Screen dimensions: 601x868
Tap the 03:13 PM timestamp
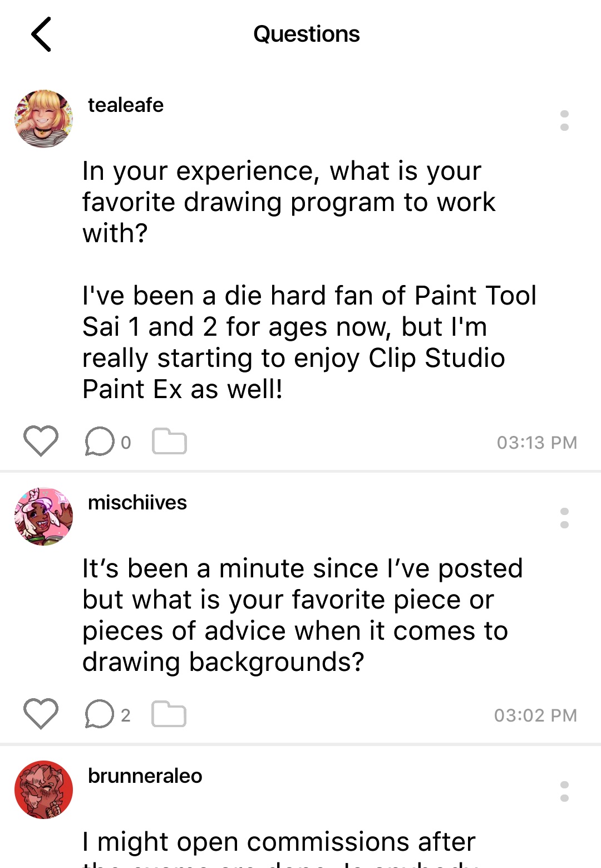click(x=536, y=442)
